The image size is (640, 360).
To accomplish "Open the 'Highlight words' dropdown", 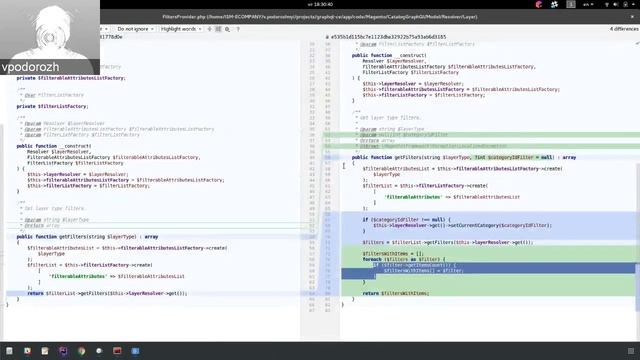I will (x=181, y=29).
